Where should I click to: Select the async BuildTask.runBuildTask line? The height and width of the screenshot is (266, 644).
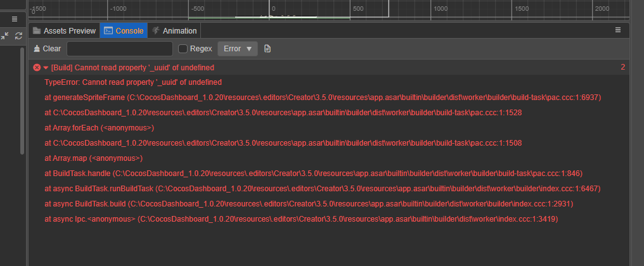coord(323,189)
